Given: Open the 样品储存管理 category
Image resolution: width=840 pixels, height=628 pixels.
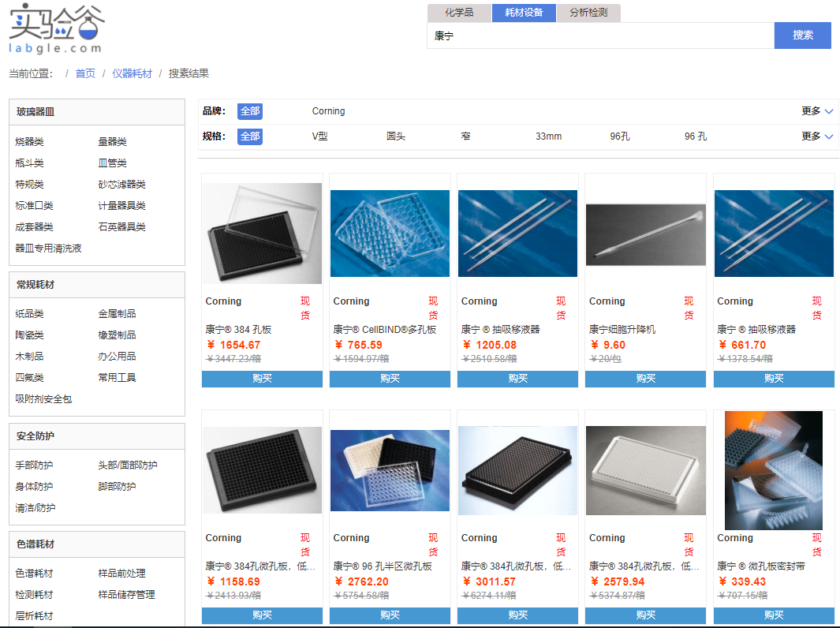Looking at the screenshot, I should tap(126, 595).
